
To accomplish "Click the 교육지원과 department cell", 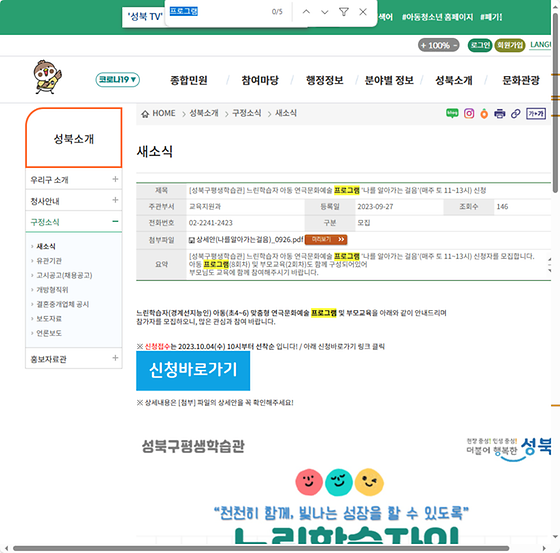I will 205,206.
